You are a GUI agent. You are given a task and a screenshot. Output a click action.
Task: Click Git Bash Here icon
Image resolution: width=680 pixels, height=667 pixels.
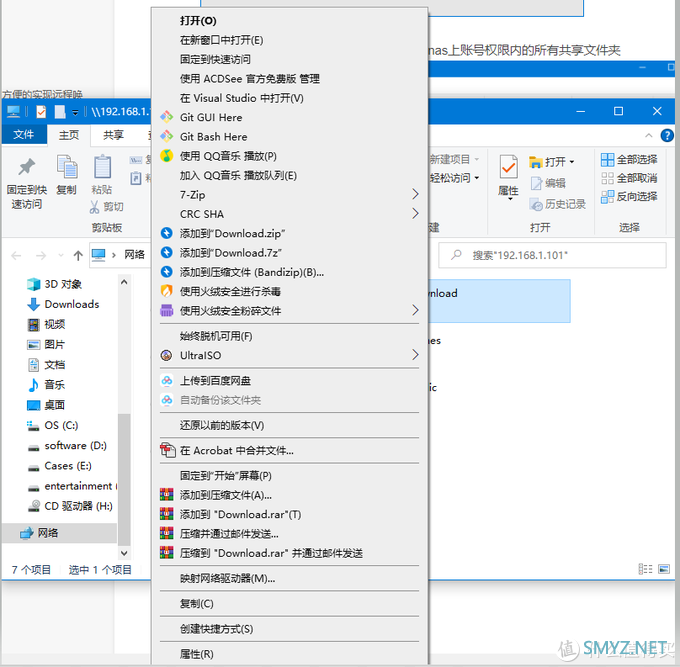(167, 137)
